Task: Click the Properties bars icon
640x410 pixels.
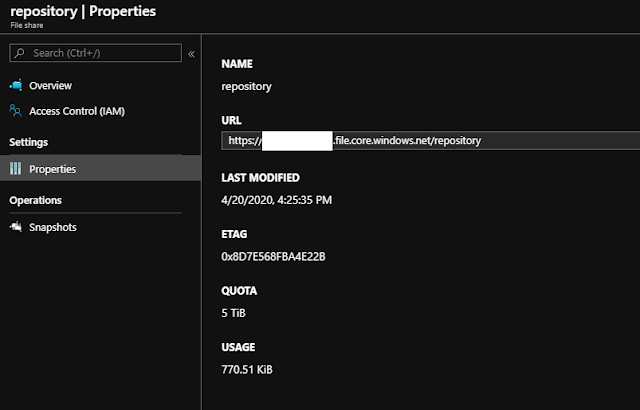Action: [15, 169]
